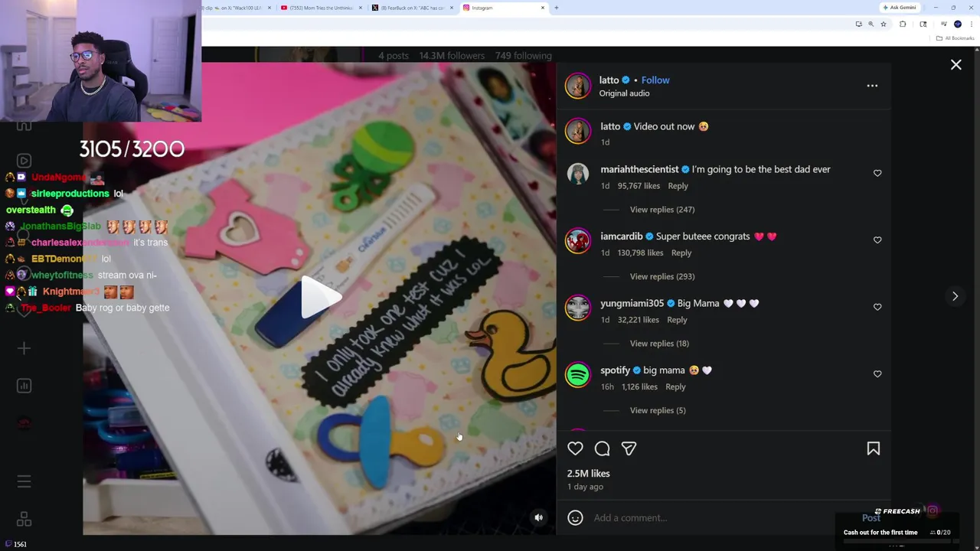The width and height of the screenshot is (980, 551).
Task: Expand View replies (18)
Action: (659, 344)
